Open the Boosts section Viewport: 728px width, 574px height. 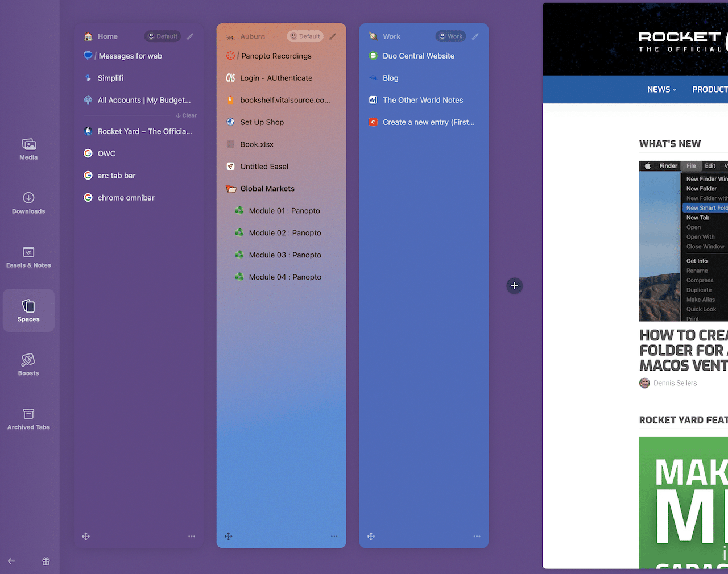coord(28,365)
